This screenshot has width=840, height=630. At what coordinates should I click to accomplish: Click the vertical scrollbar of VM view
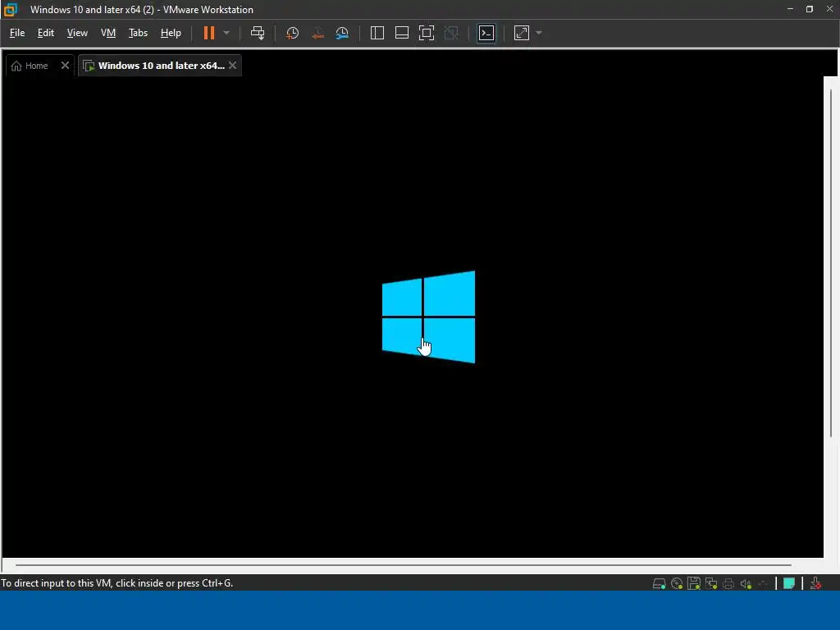pyautogui.click(x=831, y=262)
